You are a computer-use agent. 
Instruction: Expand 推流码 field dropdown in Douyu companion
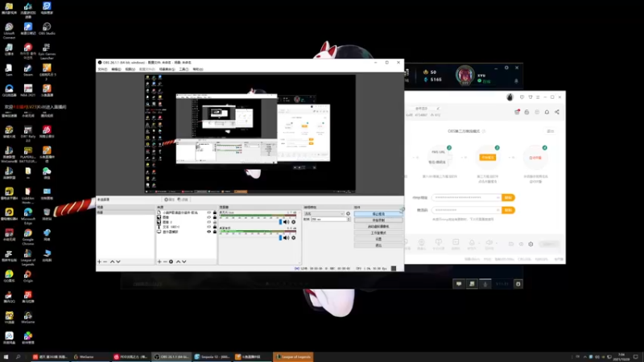(497, 210)
